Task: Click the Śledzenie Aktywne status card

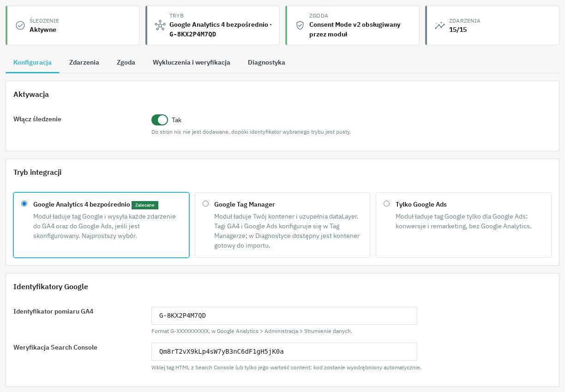Action: click(72, 25)
